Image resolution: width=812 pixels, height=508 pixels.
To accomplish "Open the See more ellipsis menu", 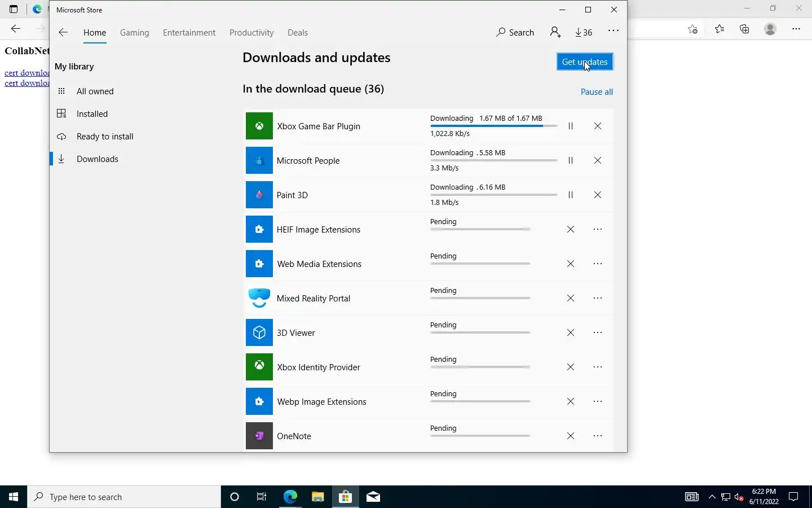I will [x=614, y=31].
